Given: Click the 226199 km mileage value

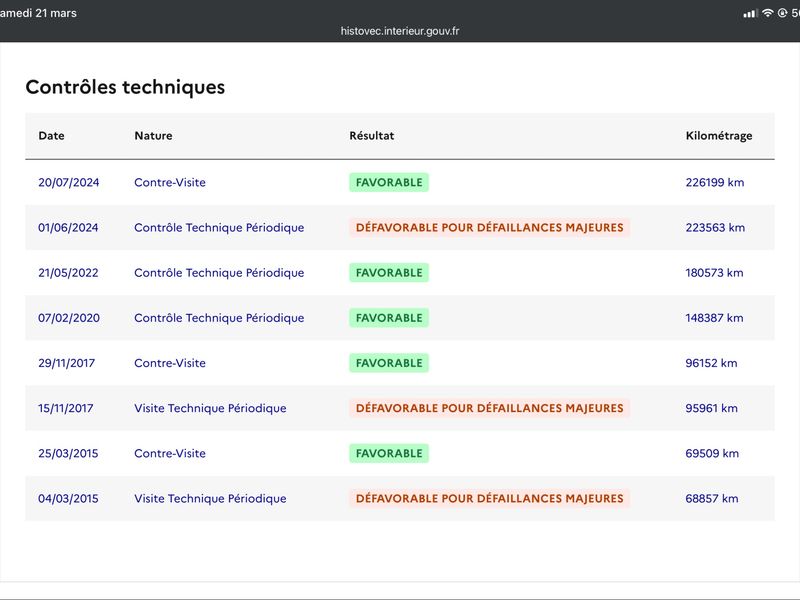Looking at the screenshot, I should coord(714,183).
